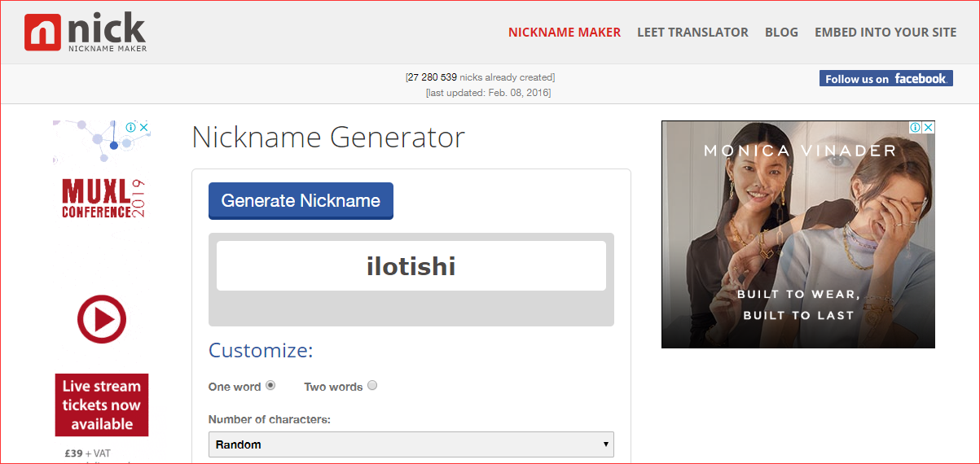Image resolution: width=980 pixels, height=464 pixels.
Task: Close the Monica Vinader ad with X
Action: [x=928, y=128]
